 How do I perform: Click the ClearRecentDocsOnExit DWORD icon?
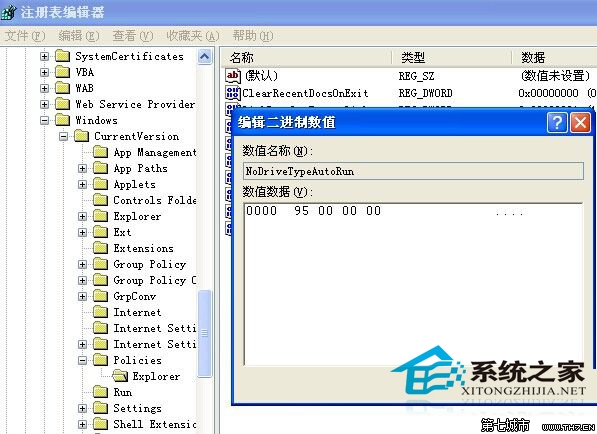[233, 93]
